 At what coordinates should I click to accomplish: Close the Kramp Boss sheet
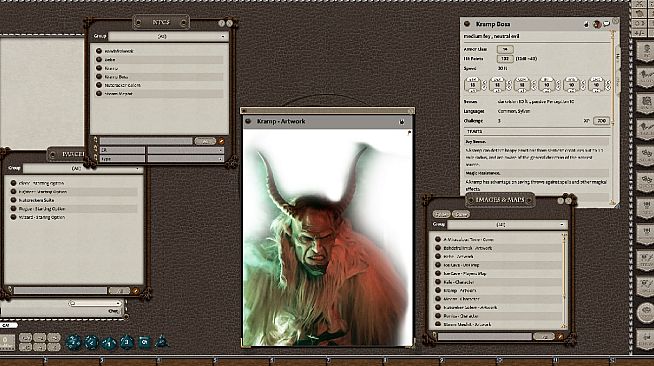click(615, 21)
